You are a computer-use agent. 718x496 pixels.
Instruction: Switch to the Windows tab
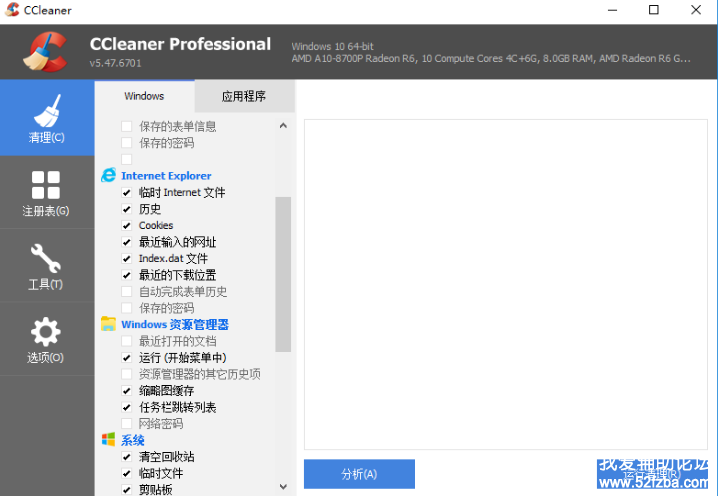pos(144,96)
